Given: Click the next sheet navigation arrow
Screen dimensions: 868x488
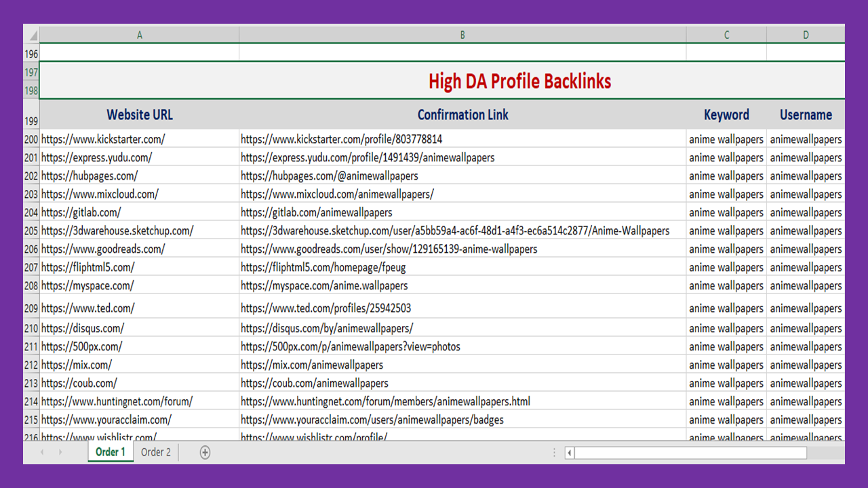Looking at the screenshot, I should [60, 453].
